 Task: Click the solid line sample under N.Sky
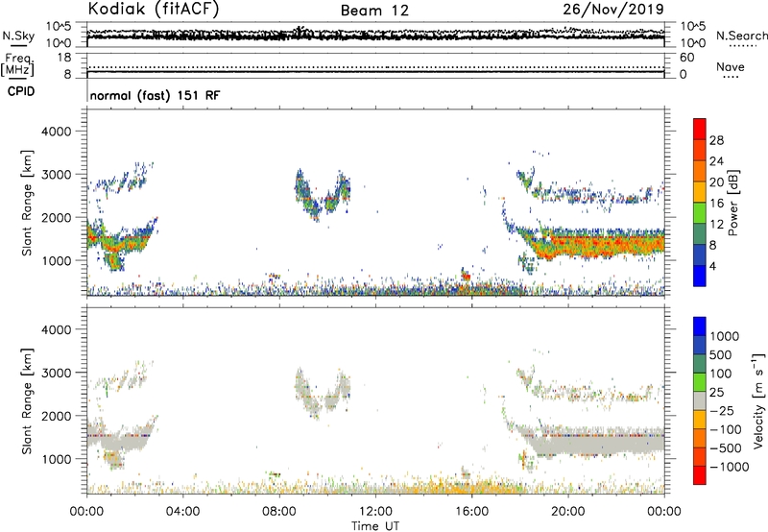pos(18,46)
